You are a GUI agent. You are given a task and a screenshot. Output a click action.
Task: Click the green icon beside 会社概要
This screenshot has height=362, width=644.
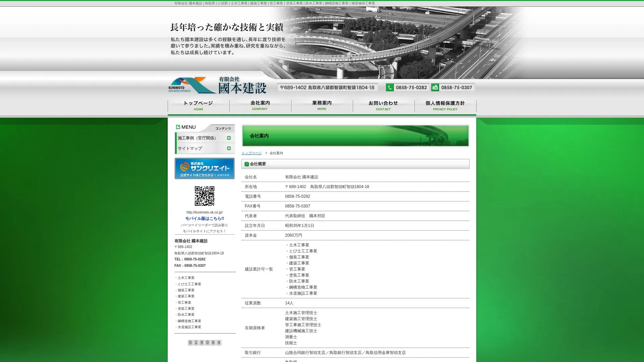(x=247, y=164)
